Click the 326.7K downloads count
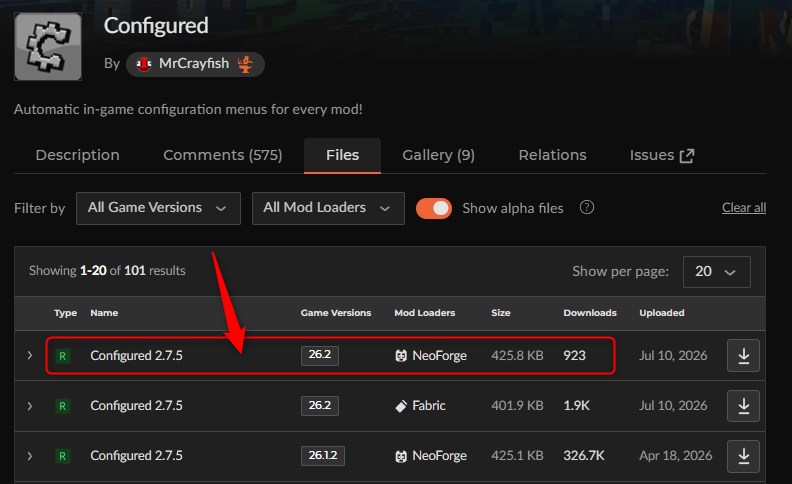This screenshot has width=792, height=484. click(584, 456)
